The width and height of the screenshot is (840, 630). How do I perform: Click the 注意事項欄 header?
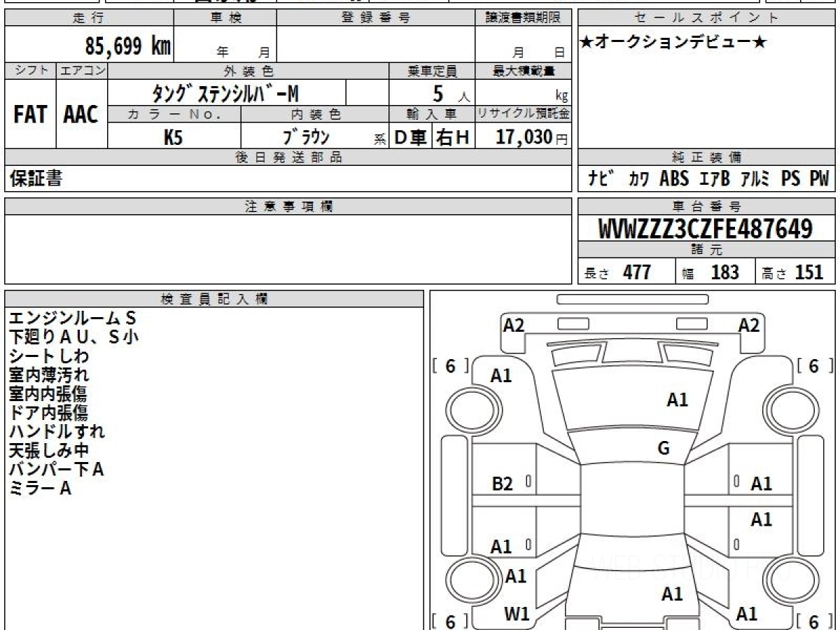coord(288,206)
